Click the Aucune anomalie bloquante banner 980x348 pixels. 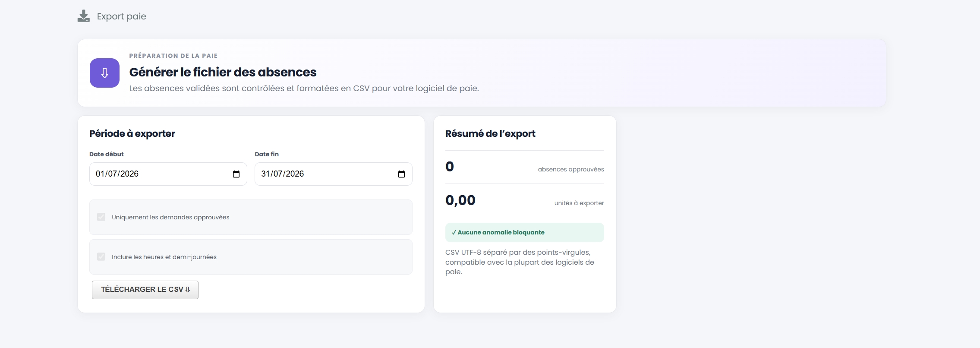[524, 232]
